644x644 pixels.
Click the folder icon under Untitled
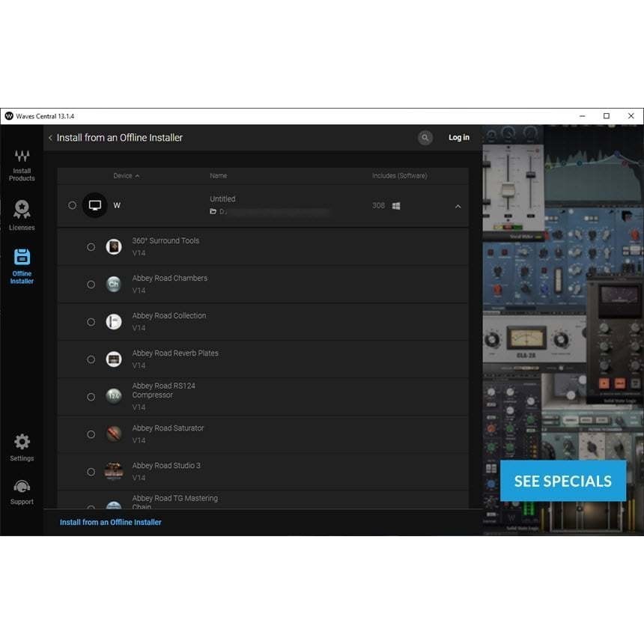pyautogui.click(x=213, y=211)
